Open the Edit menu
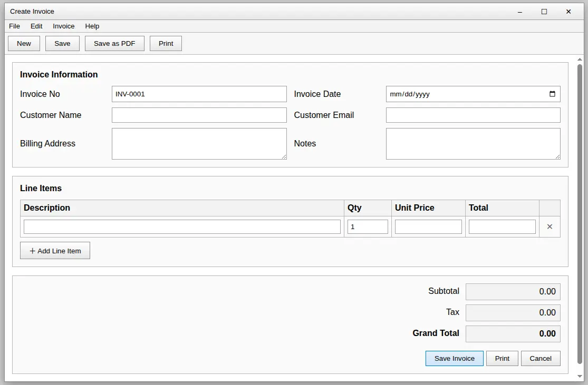The image size is (588, 385). point(36,26)
